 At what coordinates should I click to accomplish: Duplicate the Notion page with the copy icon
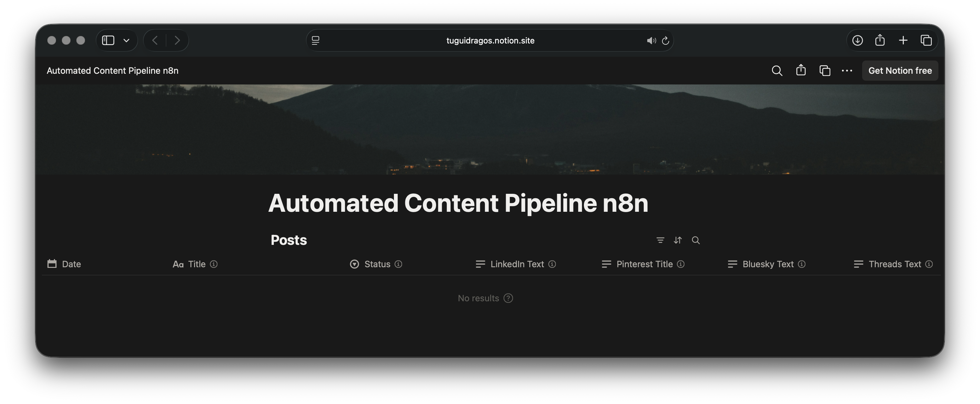824,71
